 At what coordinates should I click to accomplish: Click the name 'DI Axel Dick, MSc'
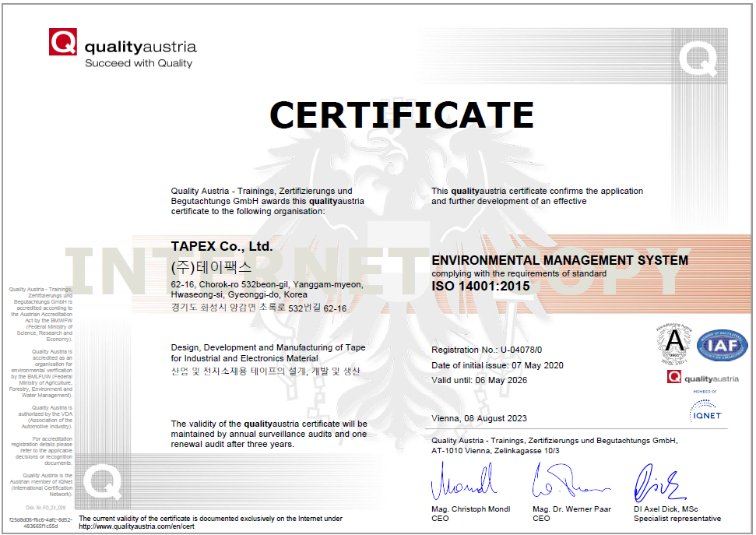[x=666, y=509]
